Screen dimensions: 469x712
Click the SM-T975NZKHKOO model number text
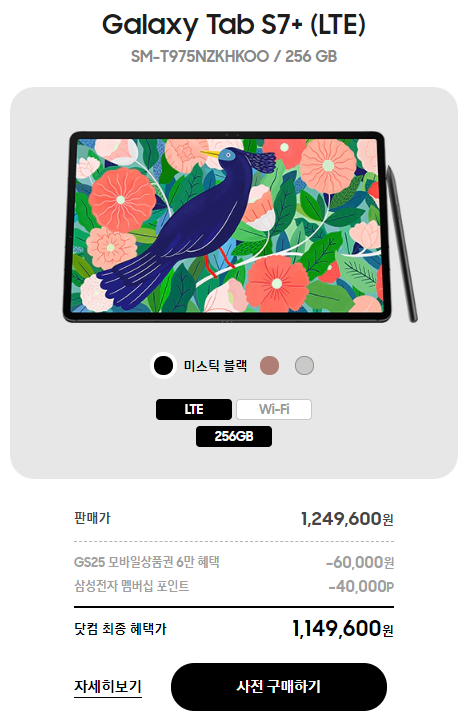tap(200, 56)
